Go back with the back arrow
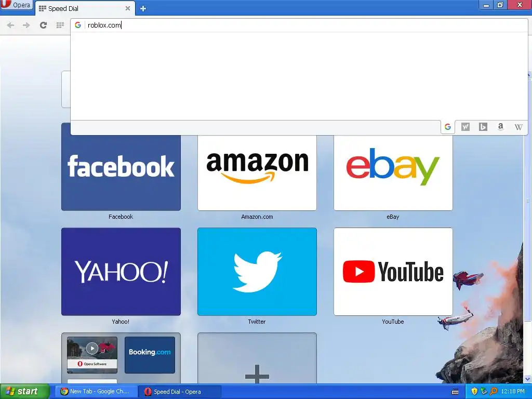The width and height of the screenshot is (532, 399). (x=10, y=25)
